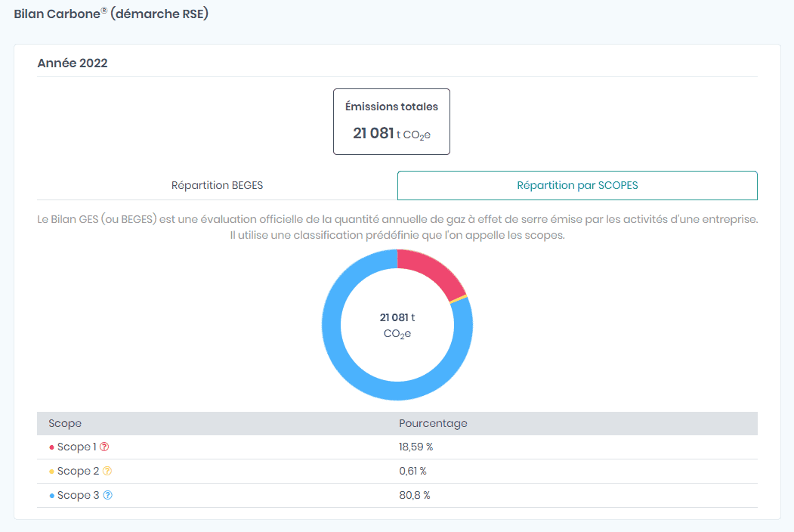
Task: Click the blue legend dot for Scope 3
Action: (51, 496)
